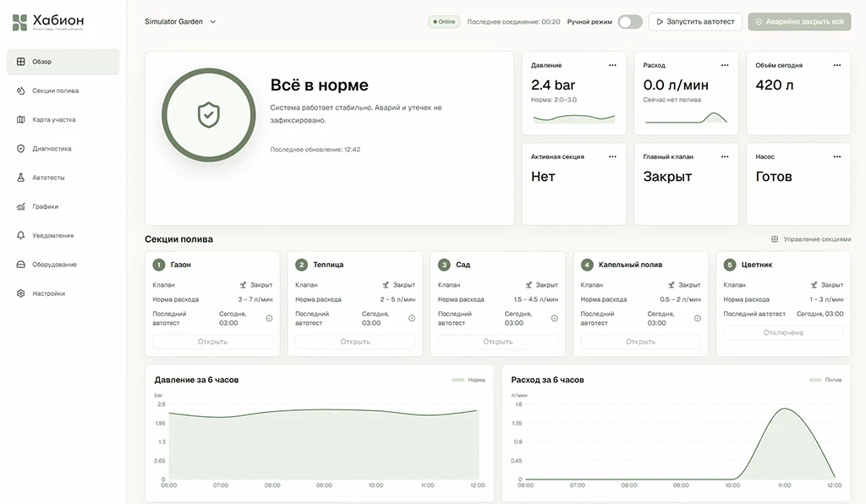Viewport: 866px width, 504px height.
Task: Click the Online status badge
Action: [x=444, y=22]
